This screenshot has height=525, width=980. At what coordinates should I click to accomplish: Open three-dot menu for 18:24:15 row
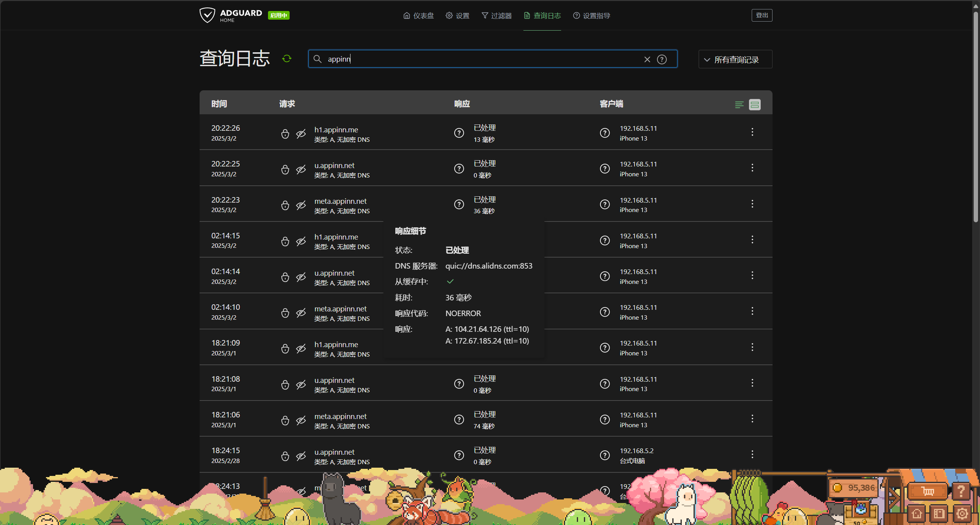(x=752, y=454)
